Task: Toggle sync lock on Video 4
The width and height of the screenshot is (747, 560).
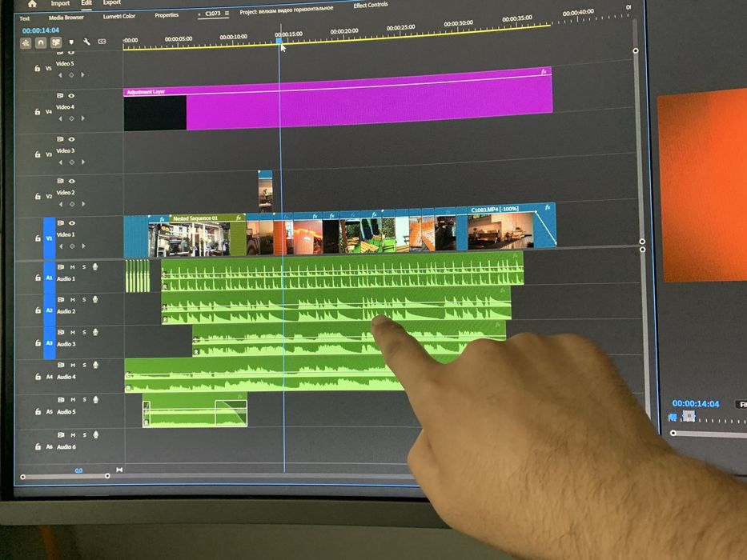Action: tap(60, 95)
